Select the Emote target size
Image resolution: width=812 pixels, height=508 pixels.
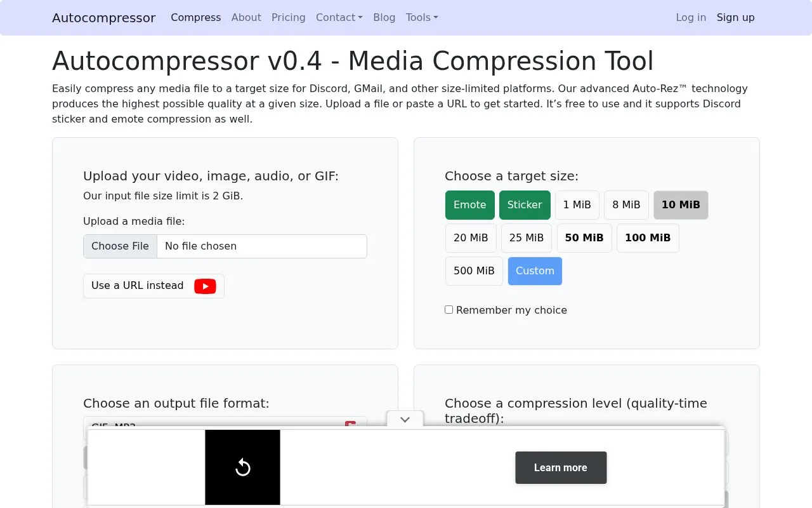[x=470, y=205]
